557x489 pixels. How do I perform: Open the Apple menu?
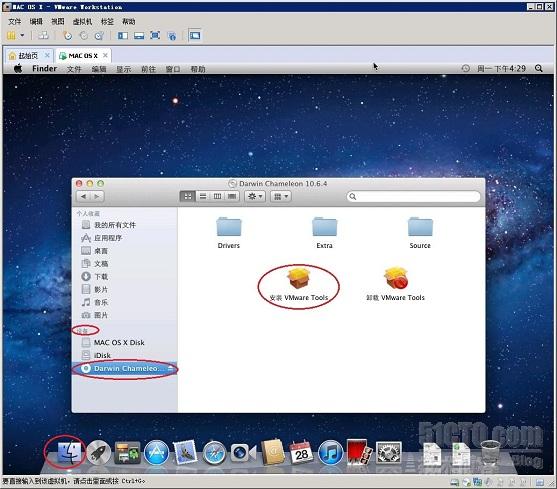(18, 68)
